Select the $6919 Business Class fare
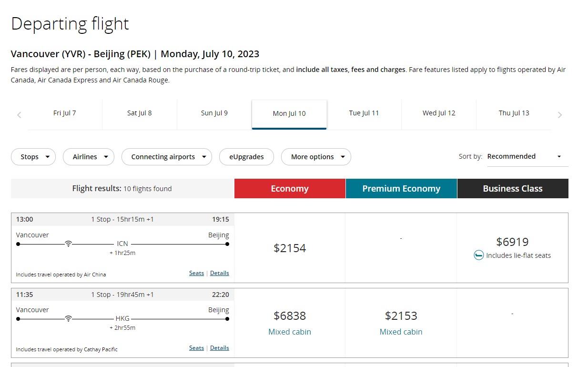The height and width of the screenshot is (367, 588). tap(512, 242)
